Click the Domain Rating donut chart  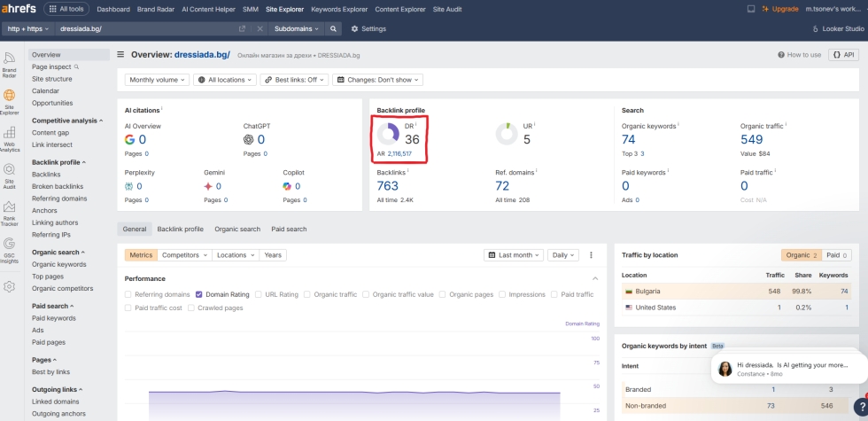[x=388, y=134]
